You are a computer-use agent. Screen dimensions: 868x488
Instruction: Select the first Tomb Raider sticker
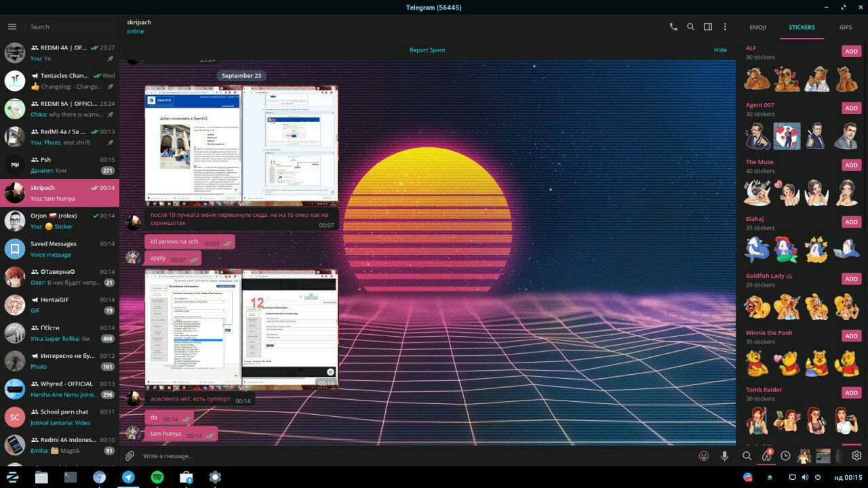(x=757, y=420)
